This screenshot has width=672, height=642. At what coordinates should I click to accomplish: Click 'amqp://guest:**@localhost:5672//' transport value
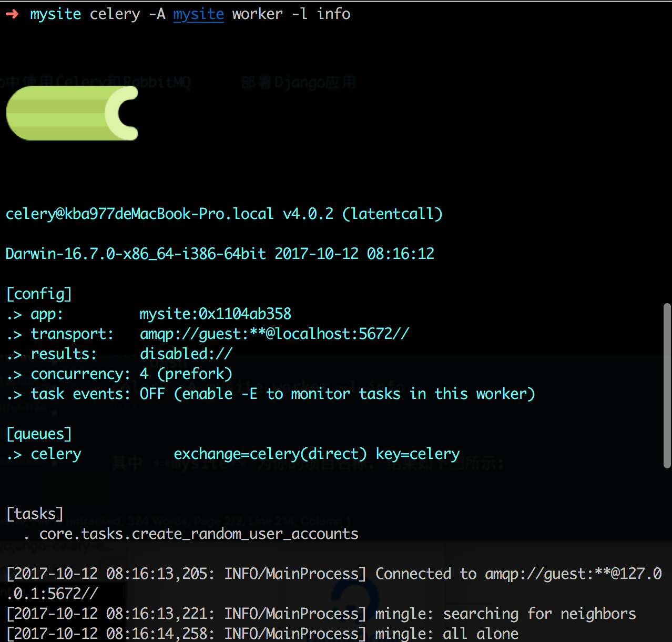click(x=274, y=334)
